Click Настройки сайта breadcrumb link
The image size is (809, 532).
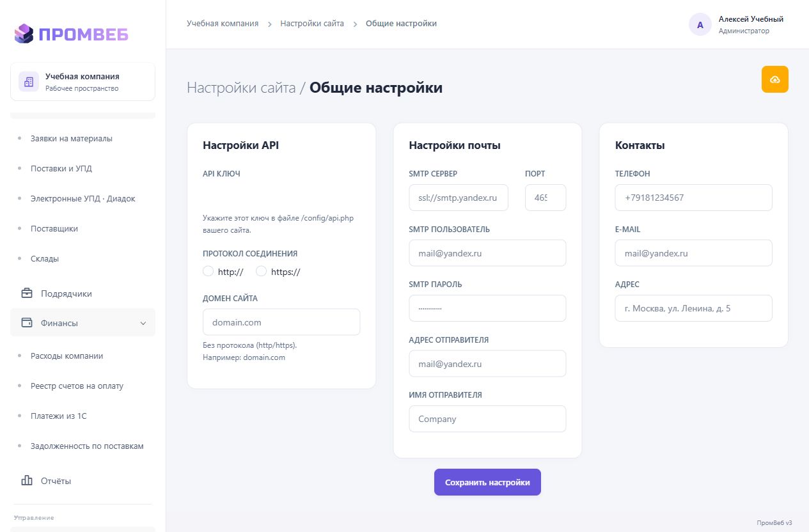click(312, 24)
